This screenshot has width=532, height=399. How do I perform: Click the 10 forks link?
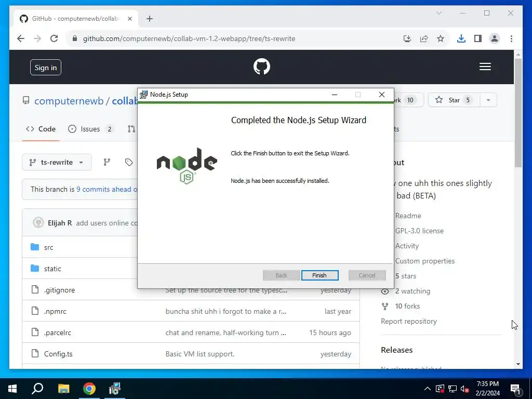tap(407, 306)
